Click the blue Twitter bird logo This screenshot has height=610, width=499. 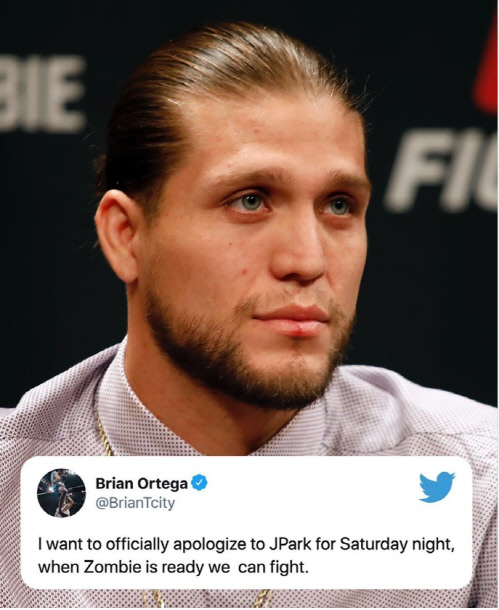point(437,487)
